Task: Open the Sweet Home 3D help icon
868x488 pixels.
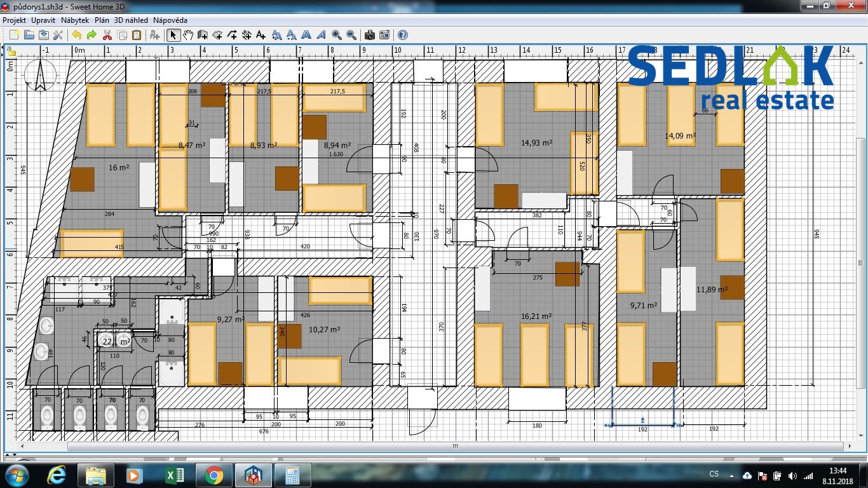Action: (x=402, y=35)
